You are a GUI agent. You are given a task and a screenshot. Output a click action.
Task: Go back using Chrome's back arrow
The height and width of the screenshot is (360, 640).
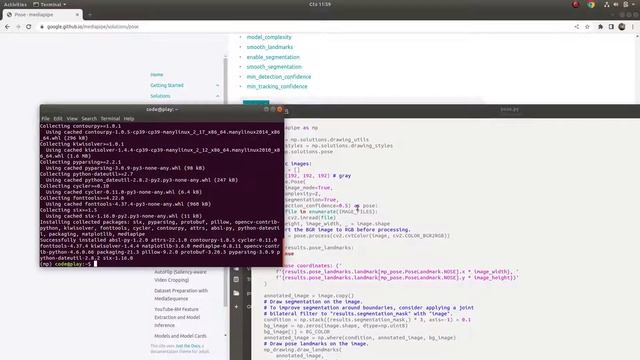(x=8, y=27)
